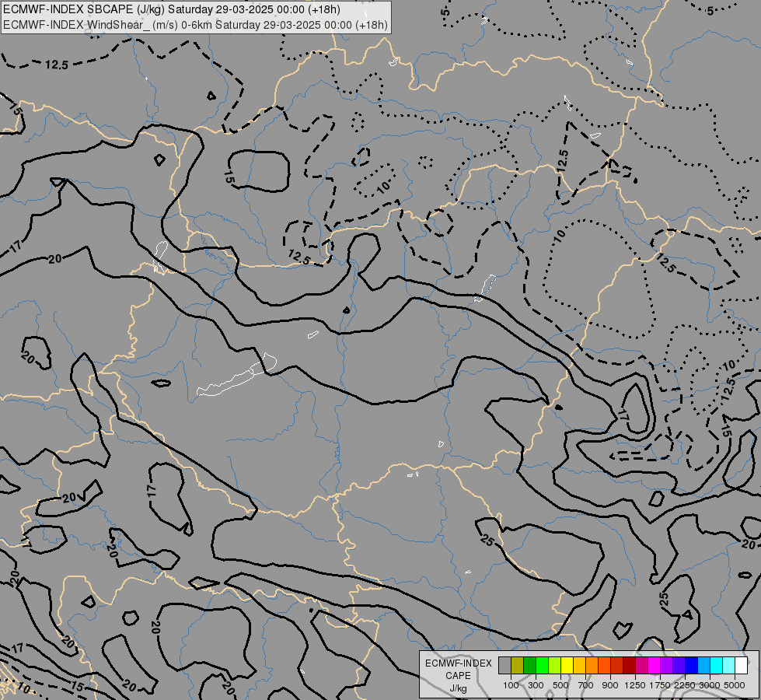Click the 1750 legend tick label
The height and width of the screenshot is (700, 761).
pyautogui.click(x=660, y=685)
